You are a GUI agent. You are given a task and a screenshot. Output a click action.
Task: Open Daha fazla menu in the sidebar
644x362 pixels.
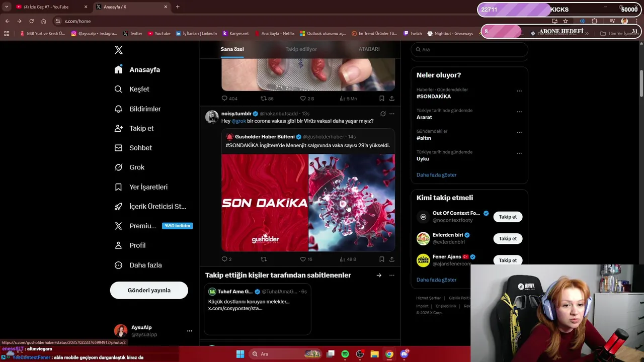pos(138,265)
